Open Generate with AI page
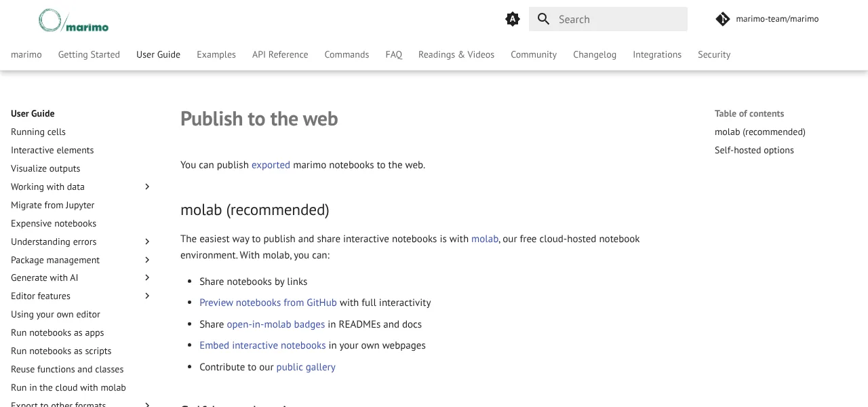Screen dimensions: 868x407 click(44, 277)
